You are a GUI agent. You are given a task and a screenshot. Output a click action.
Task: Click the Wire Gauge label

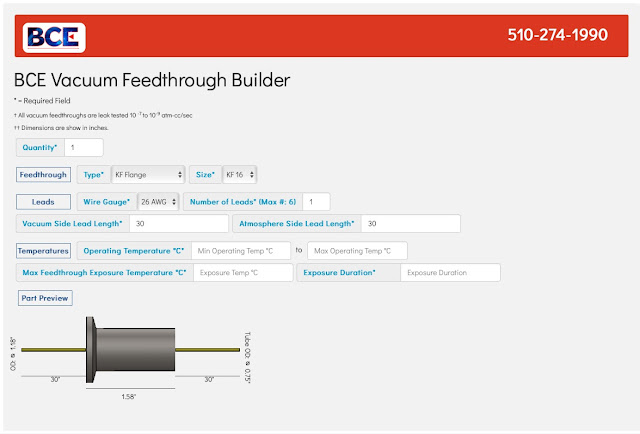pyautogui.click(x=107, y=202)
